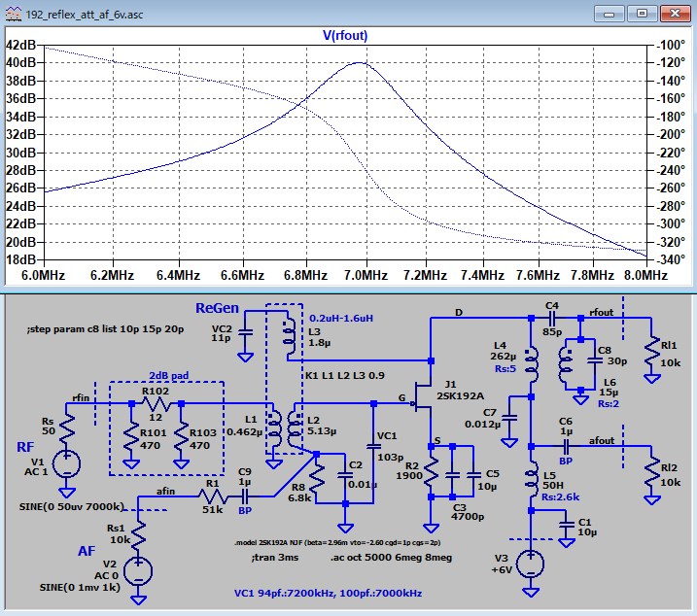
Task: Select resistor Rl2 10k symbol
Action: (x=651, y=473)
